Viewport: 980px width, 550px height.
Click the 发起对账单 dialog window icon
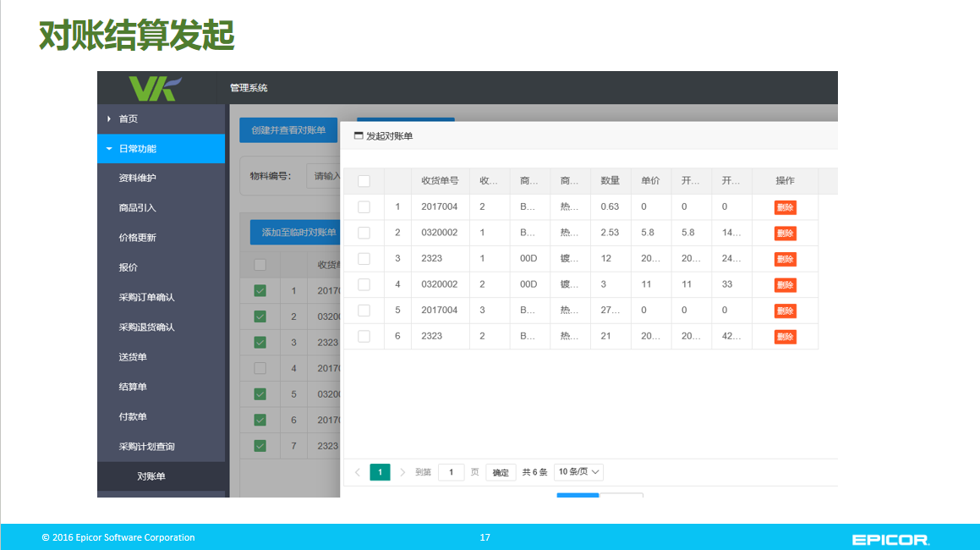pos(359,135)
